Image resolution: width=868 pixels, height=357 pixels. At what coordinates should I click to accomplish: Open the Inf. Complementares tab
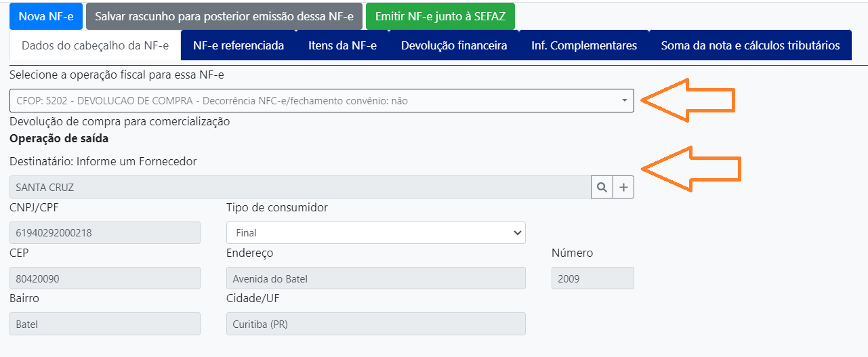click(x=584, y=45)
